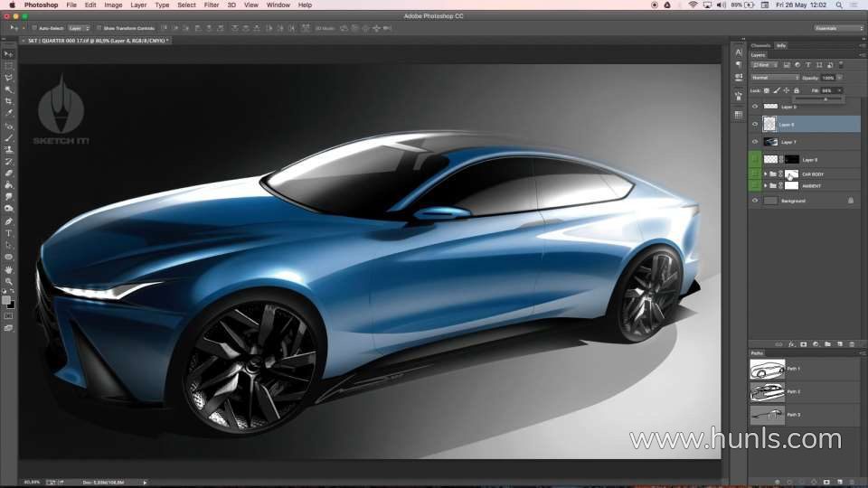Viewport: 868px width, 488px height.
Task: Open the blend mode Normal dropdown
Action: point(775,78)
